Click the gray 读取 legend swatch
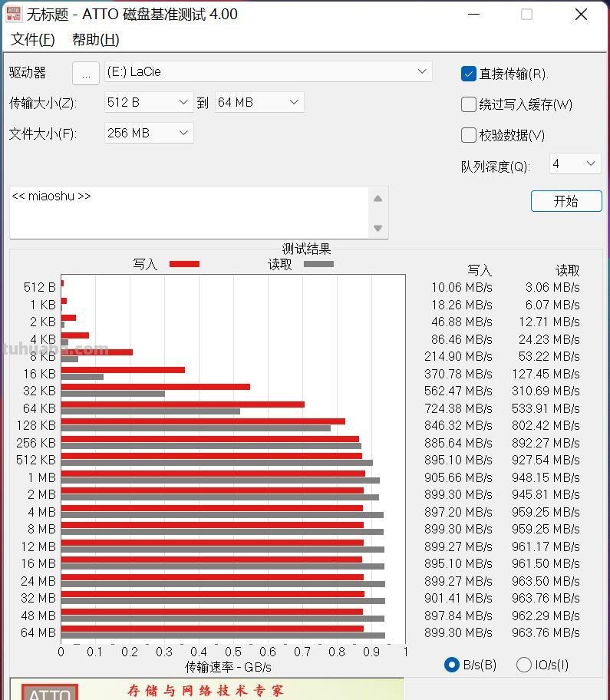This screenshot has height=700, width=610. click(318, 264)
